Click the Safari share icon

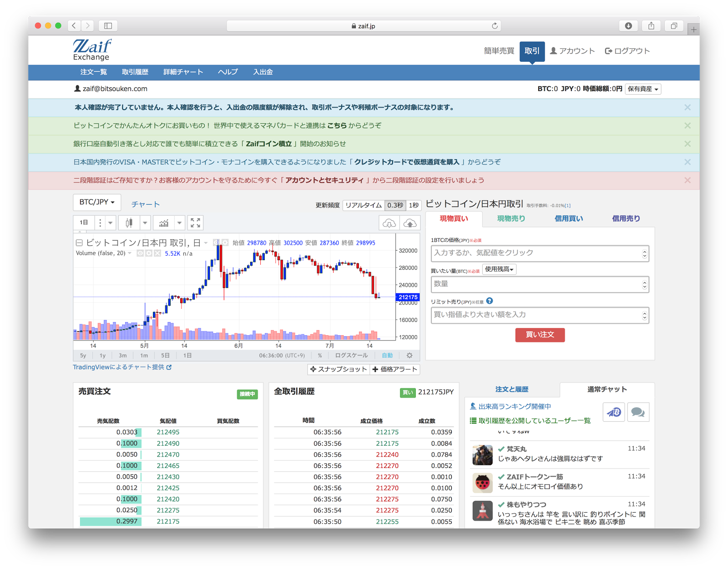tap(651, 26)
